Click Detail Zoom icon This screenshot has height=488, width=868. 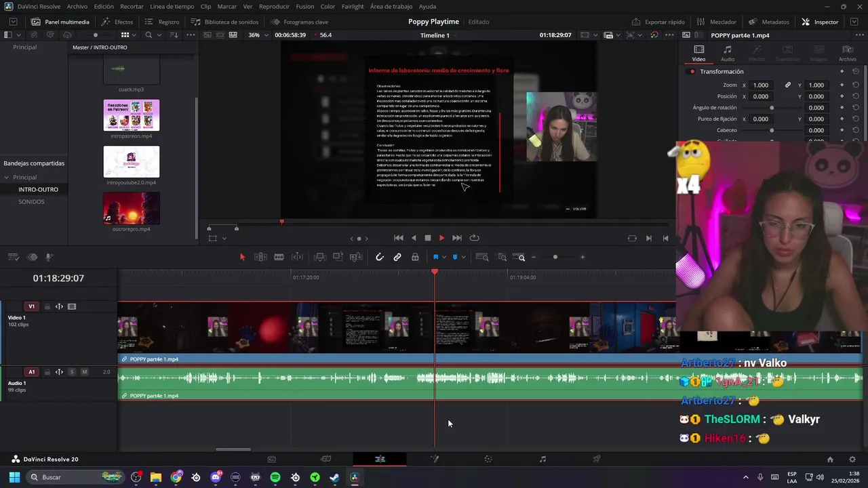pos(502,257)
